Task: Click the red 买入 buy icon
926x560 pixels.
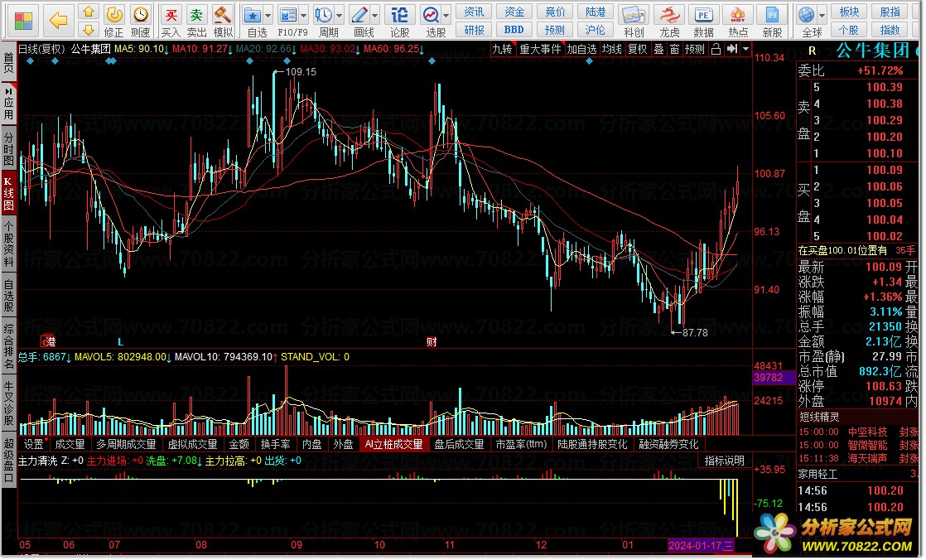Action: click(171, 15)
